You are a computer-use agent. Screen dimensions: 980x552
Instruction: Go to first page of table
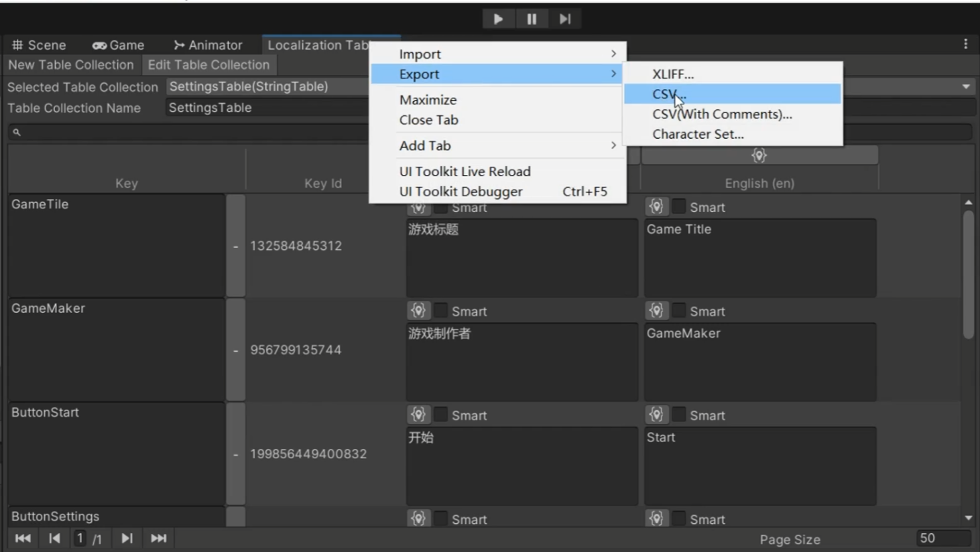tap(23, 538)
